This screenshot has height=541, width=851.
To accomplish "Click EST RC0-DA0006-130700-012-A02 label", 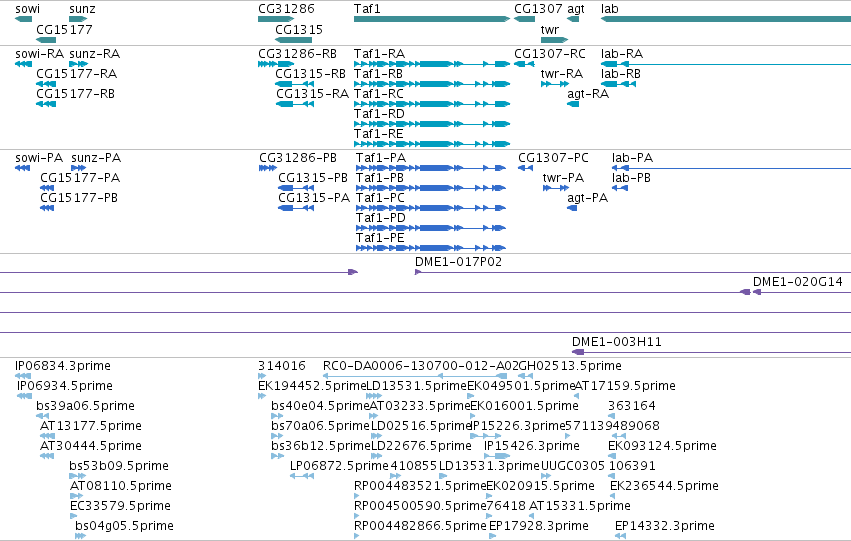I will click(x=421, y=366).
